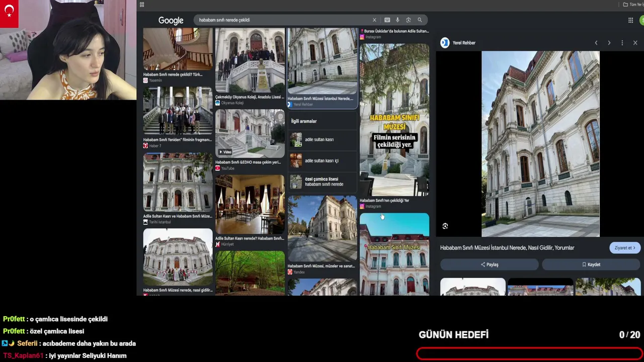Click the 'Yandex' source label
644x362 pixels.
(299, 273)
